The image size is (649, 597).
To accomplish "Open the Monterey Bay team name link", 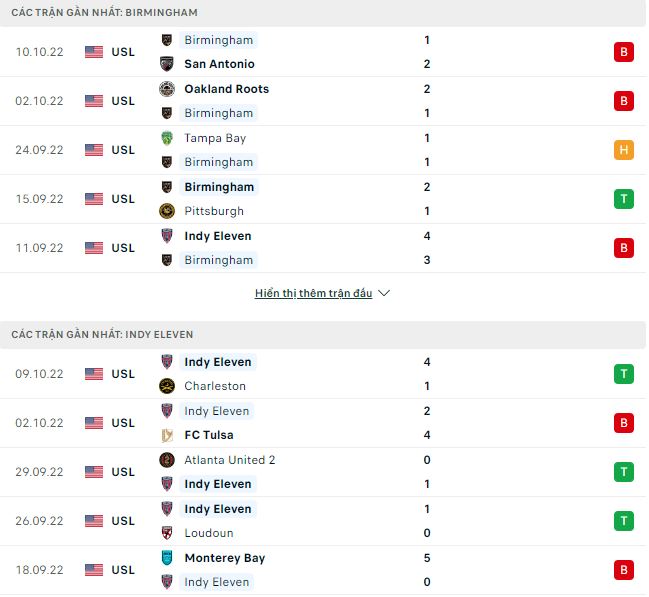I will coord(224,558).
